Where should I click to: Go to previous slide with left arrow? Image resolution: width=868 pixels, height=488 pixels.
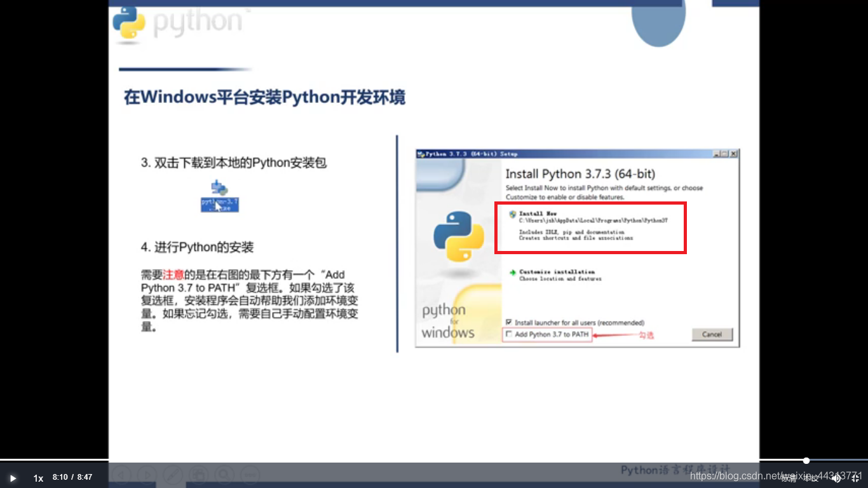click(121, 475)
